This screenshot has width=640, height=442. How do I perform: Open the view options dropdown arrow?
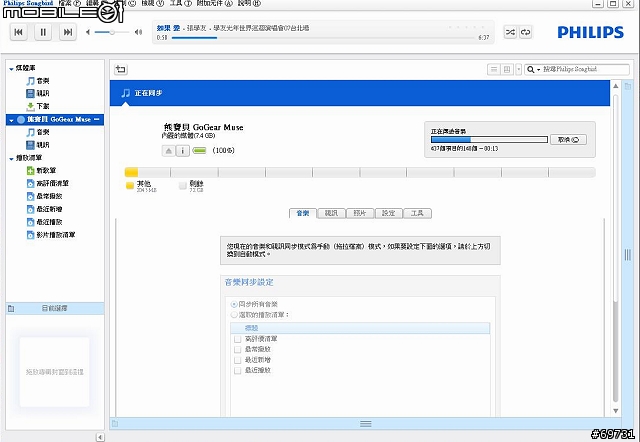(x=518, y=69)
